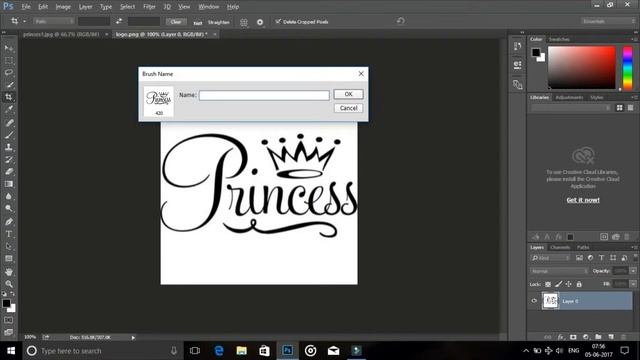Viewport: 640px width, 360px height.
Task: Open the layer blend mode dropdown
Action: (x=559, y=271)
